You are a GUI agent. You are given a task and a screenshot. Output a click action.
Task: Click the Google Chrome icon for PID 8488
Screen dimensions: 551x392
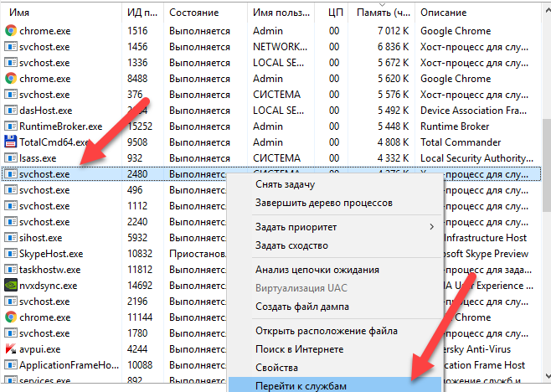[x=11, y=78]
